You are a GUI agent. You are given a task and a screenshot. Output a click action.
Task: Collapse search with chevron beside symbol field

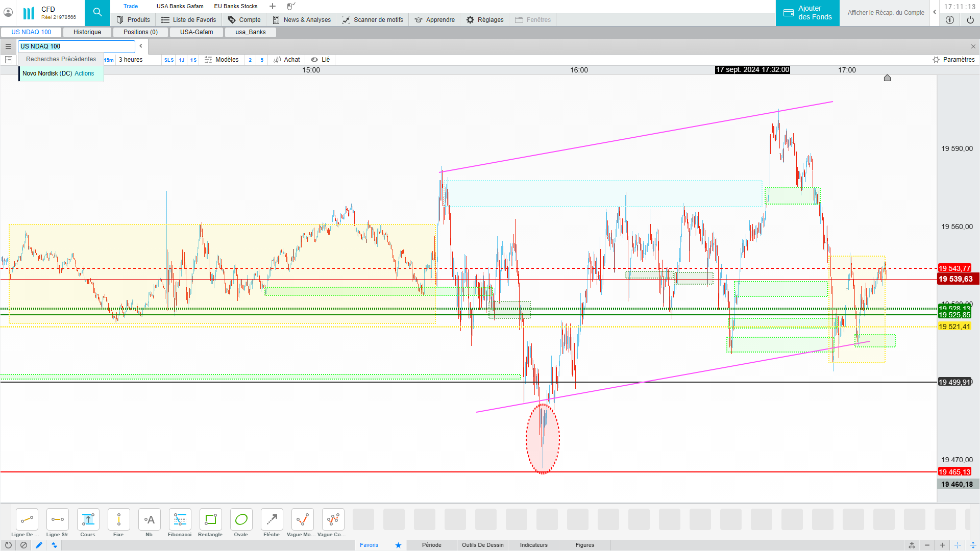pos(141,46)
